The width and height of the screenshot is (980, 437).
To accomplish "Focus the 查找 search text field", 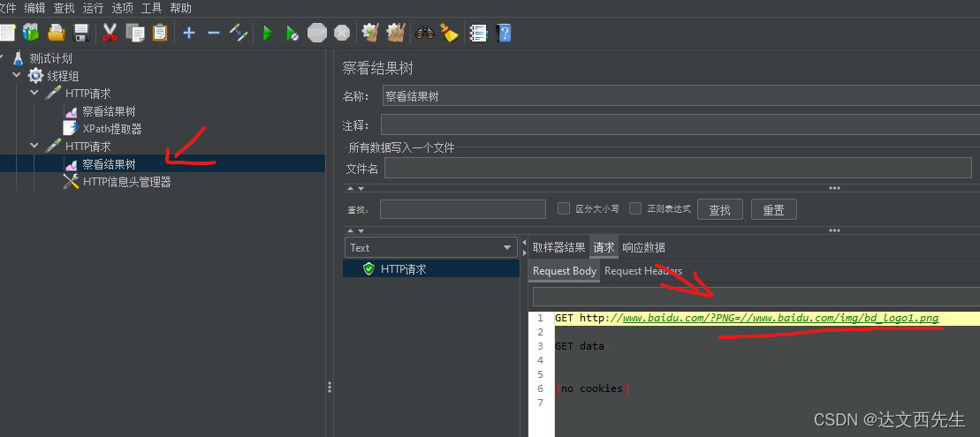I will point(462,209).
